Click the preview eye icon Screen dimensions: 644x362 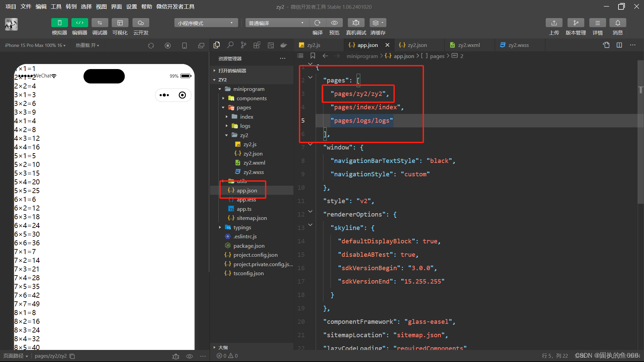(x=334, y=23)
